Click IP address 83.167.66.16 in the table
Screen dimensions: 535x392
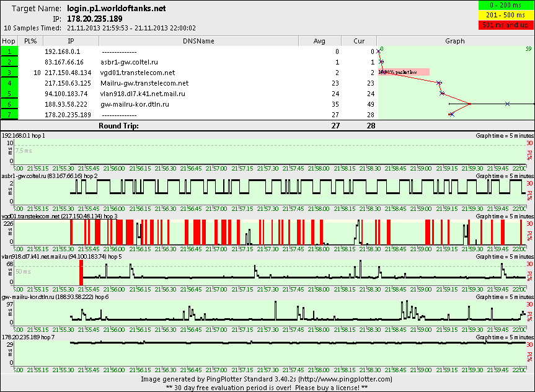[x=64, y=63]
